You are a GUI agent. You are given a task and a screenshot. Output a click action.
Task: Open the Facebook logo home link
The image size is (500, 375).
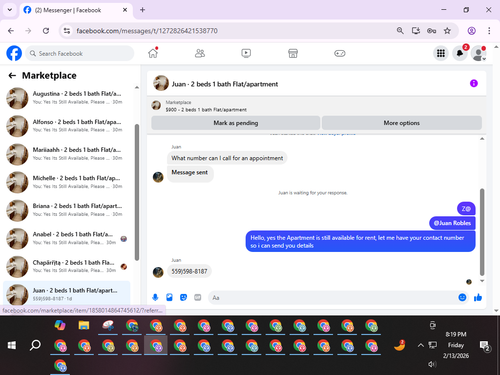pos(14,53)
